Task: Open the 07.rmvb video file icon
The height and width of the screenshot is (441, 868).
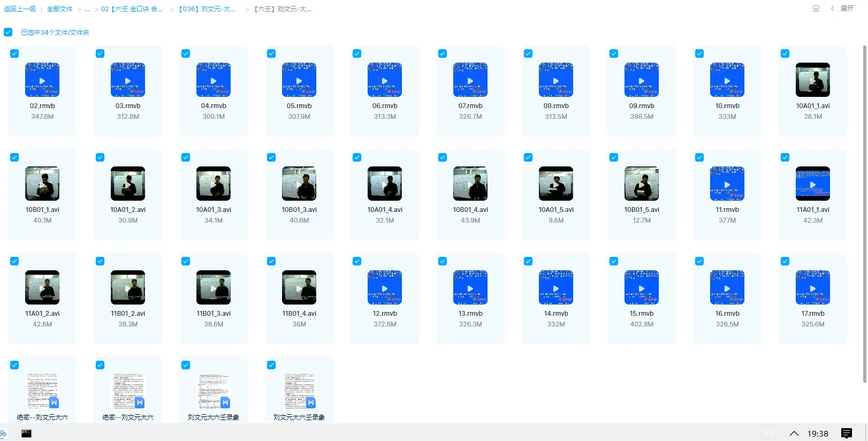Action: (x=470, y=80)
